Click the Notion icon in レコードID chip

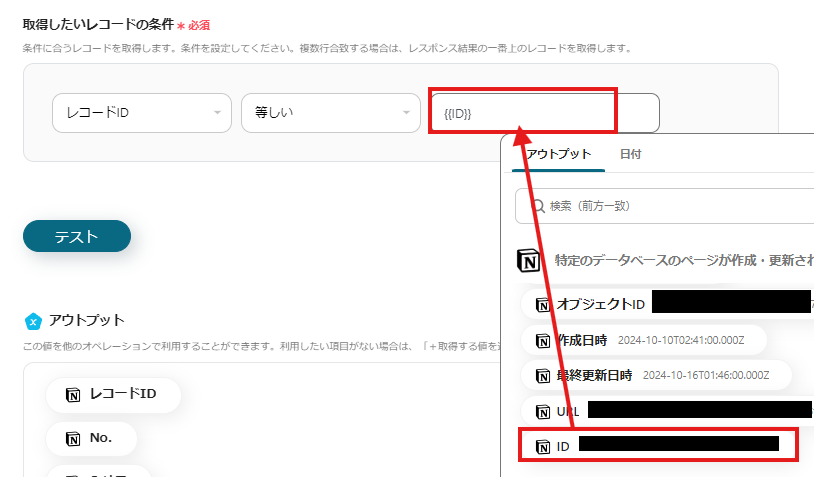[x=73, y=395]
